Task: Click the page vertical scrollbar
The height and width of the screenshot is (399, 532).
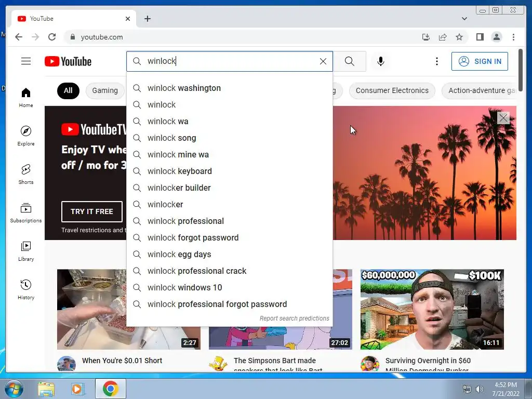Action: coord(521,70)
